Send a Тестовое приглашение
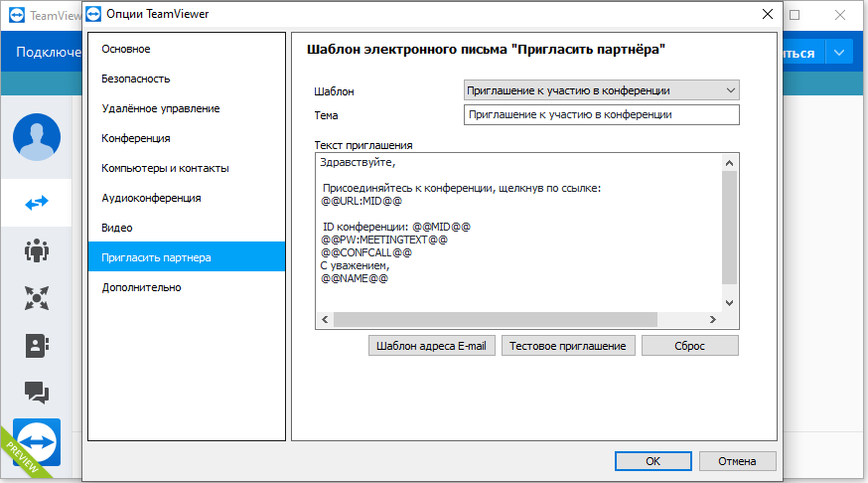The height and width of the screenshot is (483, 868). [568, 346]
